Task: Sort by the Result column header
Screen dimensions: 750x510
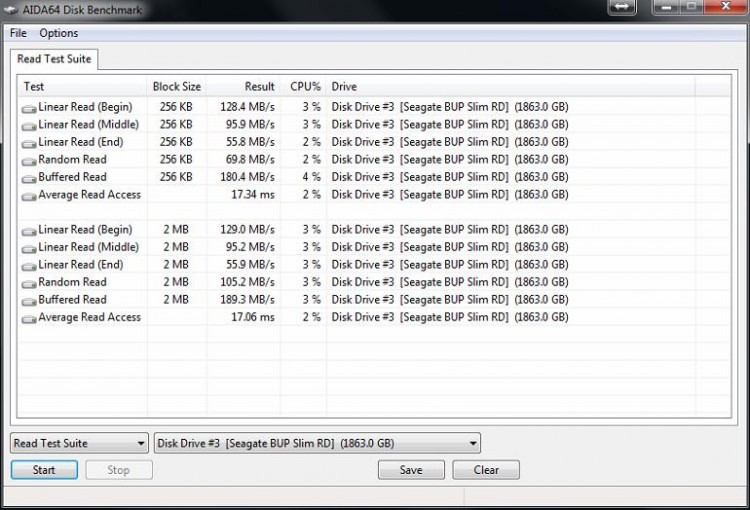Action: [x=243, y=87]
